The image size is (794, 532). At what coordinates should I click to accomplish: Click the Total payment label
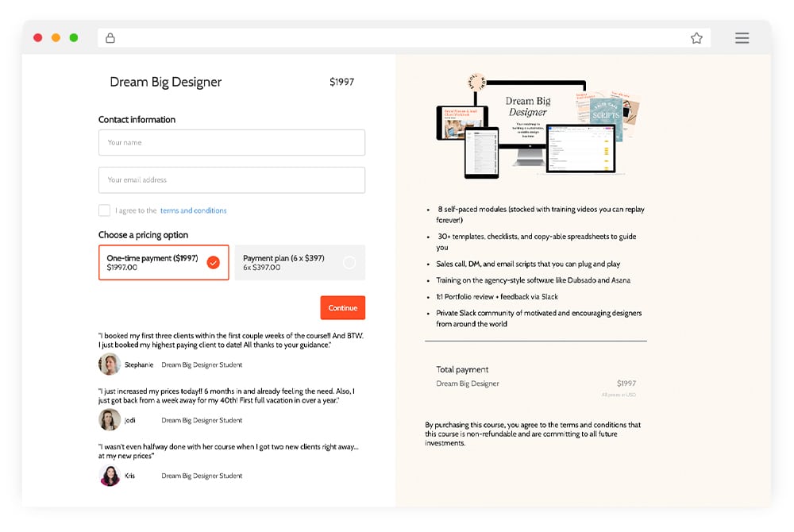coord(462,369)
